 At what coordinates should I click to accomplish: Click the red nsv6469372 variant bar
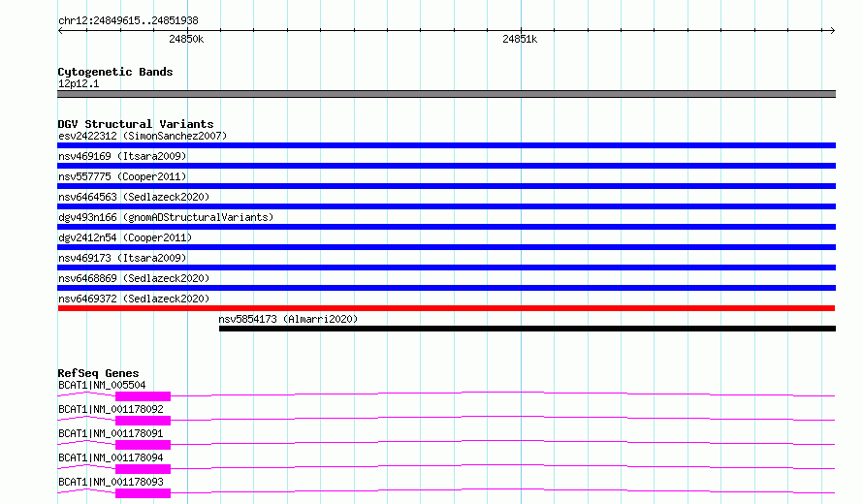click(x=446, y=308)
